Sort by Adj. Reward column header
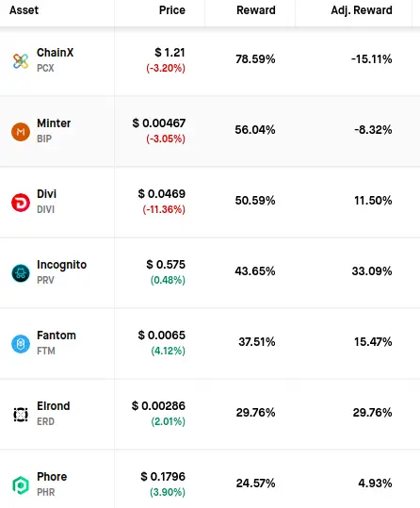Screen dimensions: 420x508 362,10
